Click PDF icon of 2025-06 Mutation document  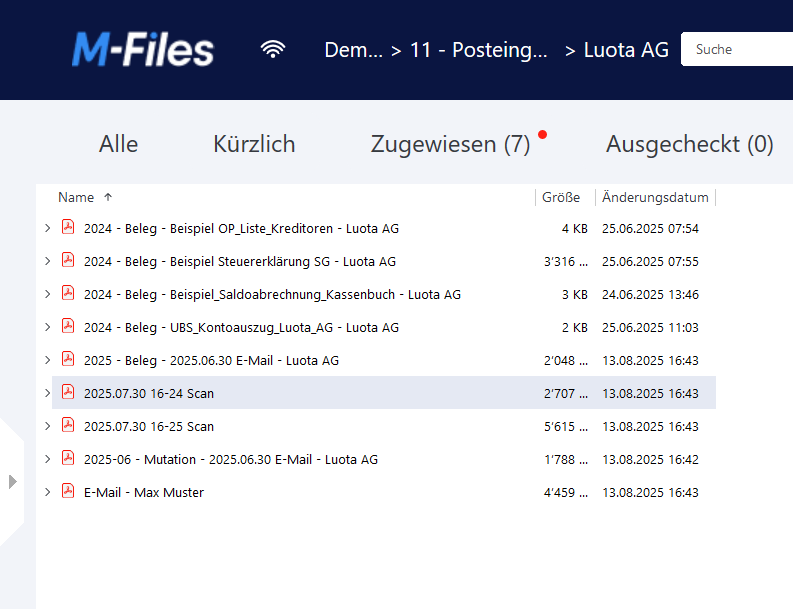pyautogui.click(x=68, y=459)
